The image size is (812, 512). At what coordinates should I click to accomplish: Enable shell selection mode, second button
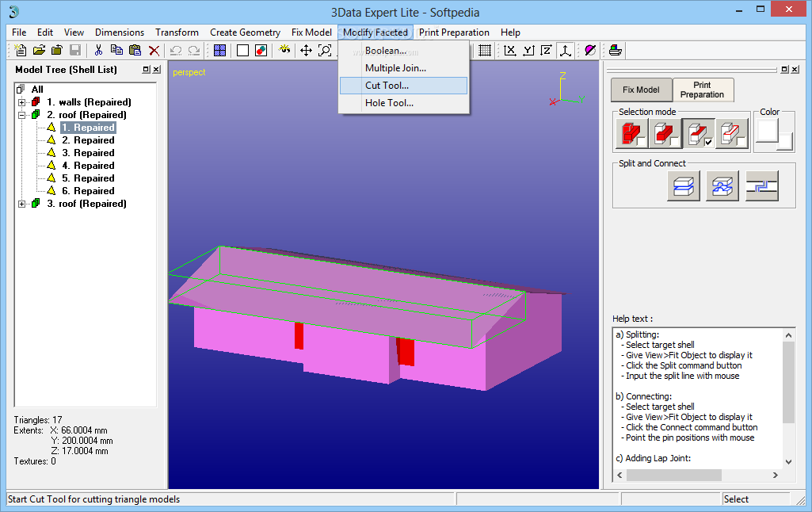pyautogui.click(x=665, y=134)
